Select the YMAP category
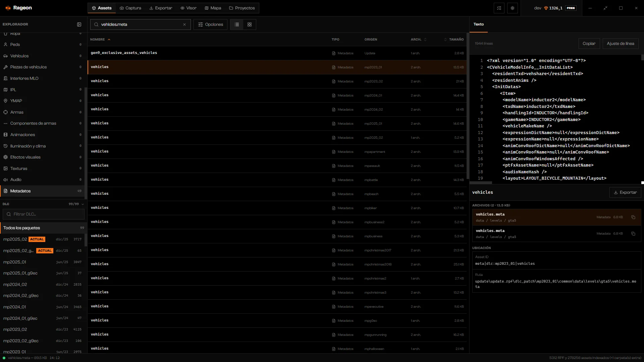Viewport: 644px width, 362px height. (x=42, y=101)
